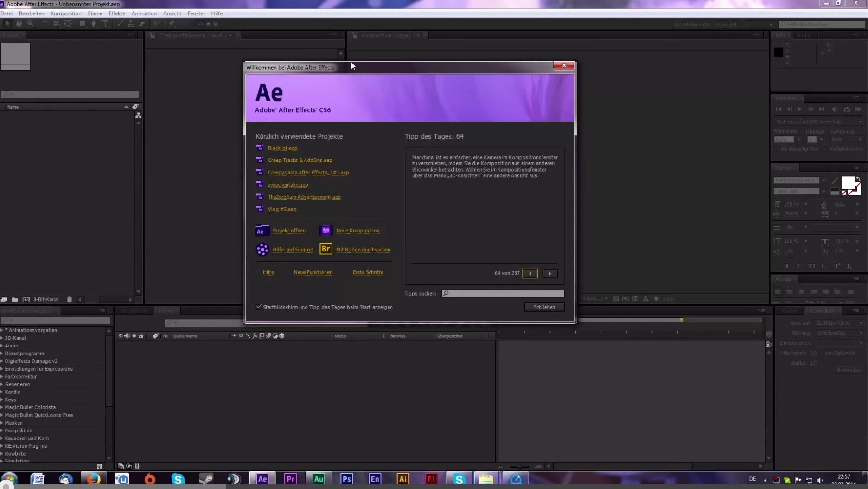Open Photoshop from the taskbar
This screenshot has height=489, width=868.
click(347, 479)
